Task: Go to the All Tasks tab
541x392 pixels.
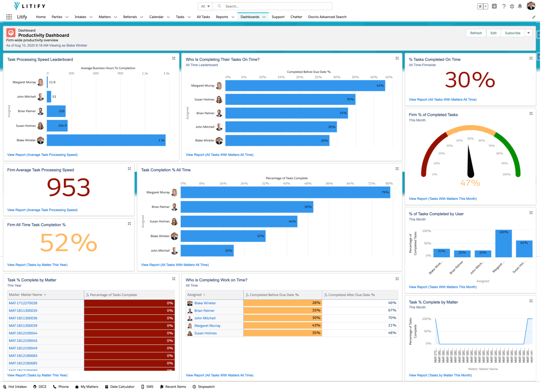Action: tap(203, 17)
